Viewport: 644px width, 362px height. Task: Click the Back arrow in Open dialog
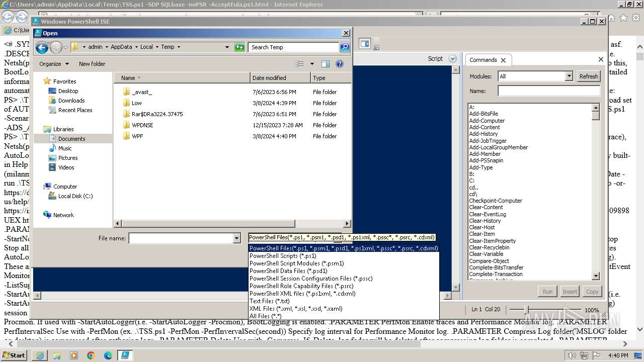point(42,47)
